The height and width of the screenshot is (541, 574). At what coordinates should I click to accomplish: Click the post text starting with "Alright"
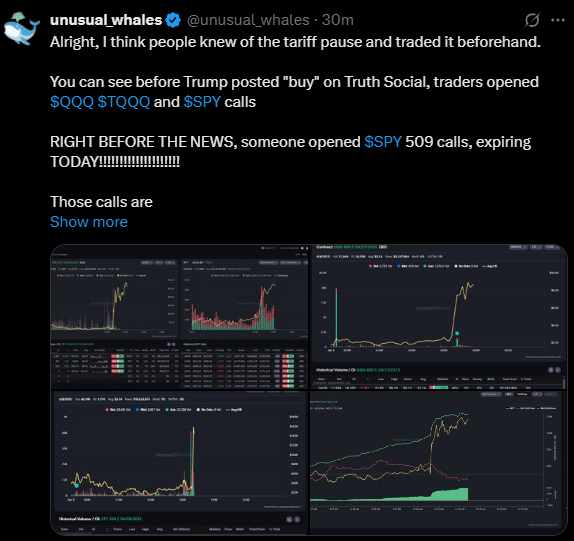(x=295, y=42)
